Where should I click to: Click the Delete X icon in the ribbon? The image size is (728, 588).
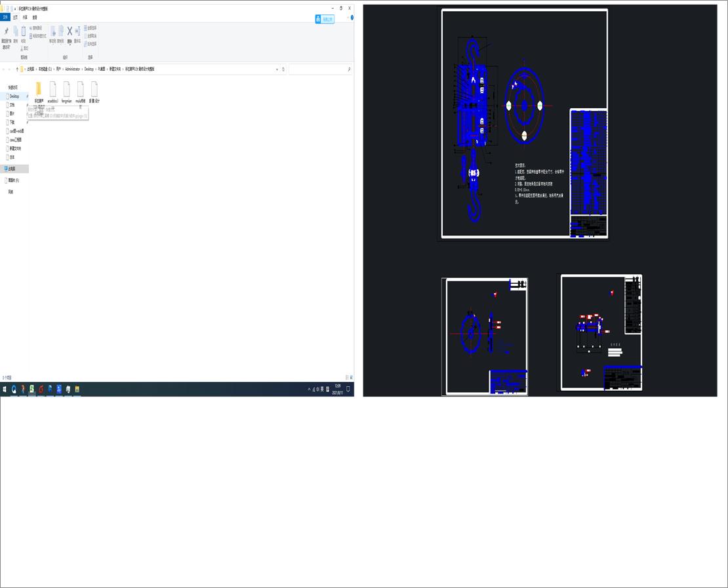(x=70, y=31)
